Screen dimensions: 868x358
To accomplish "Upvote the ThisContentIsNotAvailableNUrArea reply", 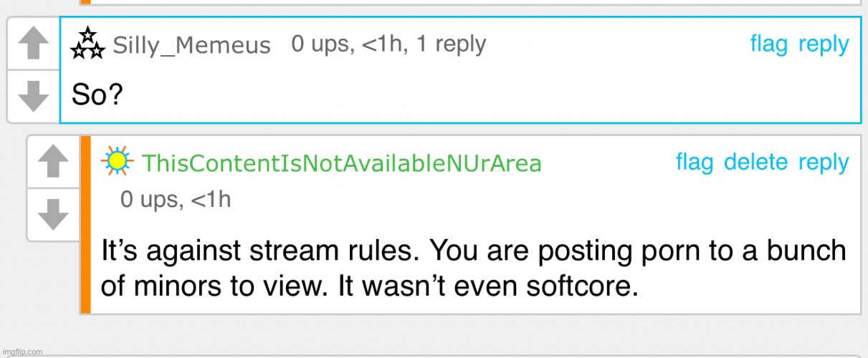I will click(x=53, y=162).
